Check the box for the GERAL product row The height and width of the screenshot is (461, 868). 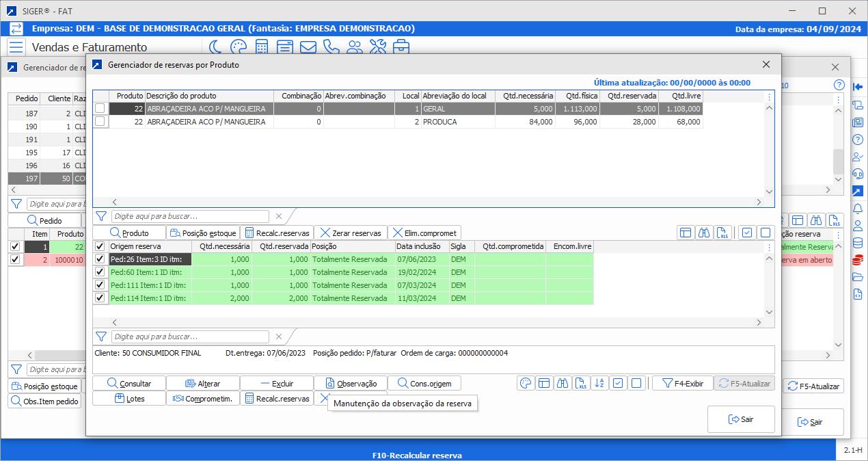[x=100, y=109]
